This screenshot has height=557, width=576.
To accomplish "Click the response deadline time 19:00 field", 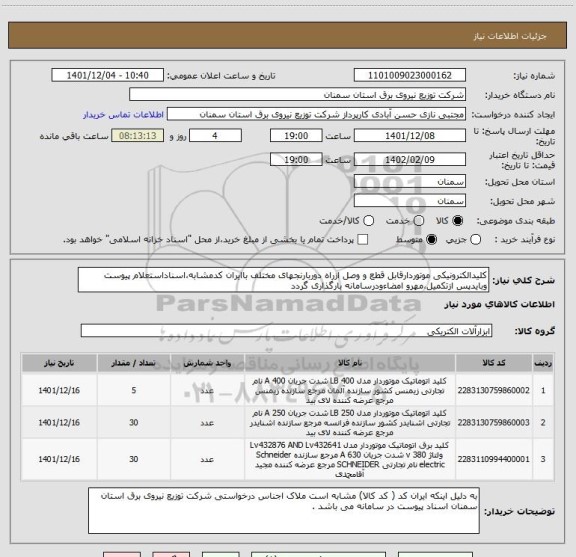I will click(296, 136).
